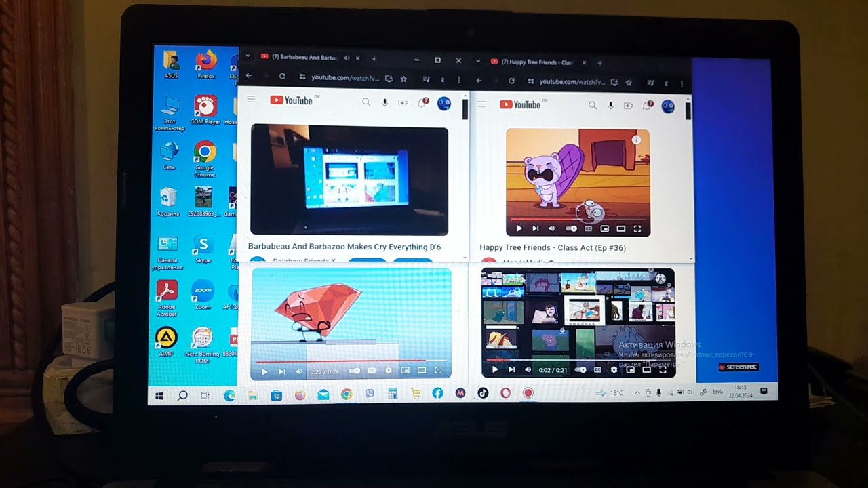Open Facebook from the taskbar
The height and width of the screenshot is (488, 868).
(437, 393)
